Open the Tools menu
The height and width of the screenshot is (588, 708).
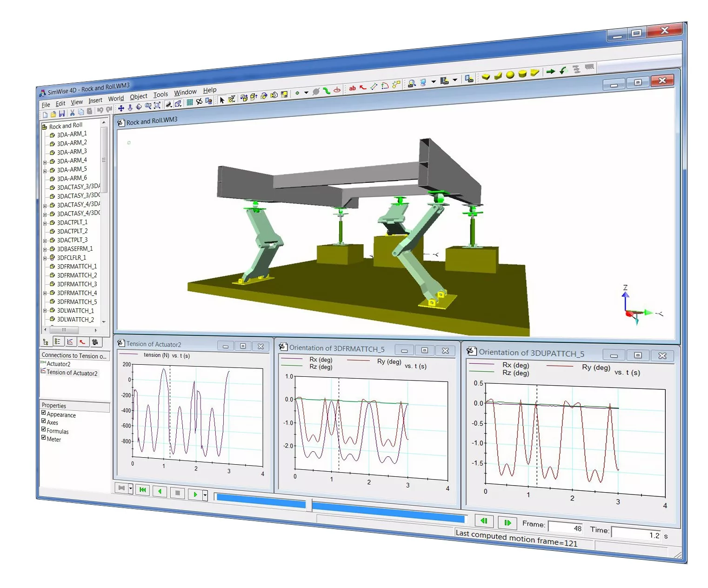(x=160, y=94)
